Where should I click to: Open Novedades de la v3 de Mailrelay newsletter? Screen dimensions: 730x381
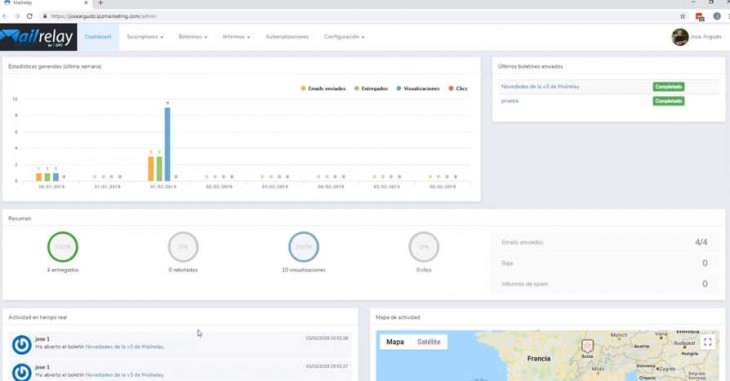tap(540, 87)
